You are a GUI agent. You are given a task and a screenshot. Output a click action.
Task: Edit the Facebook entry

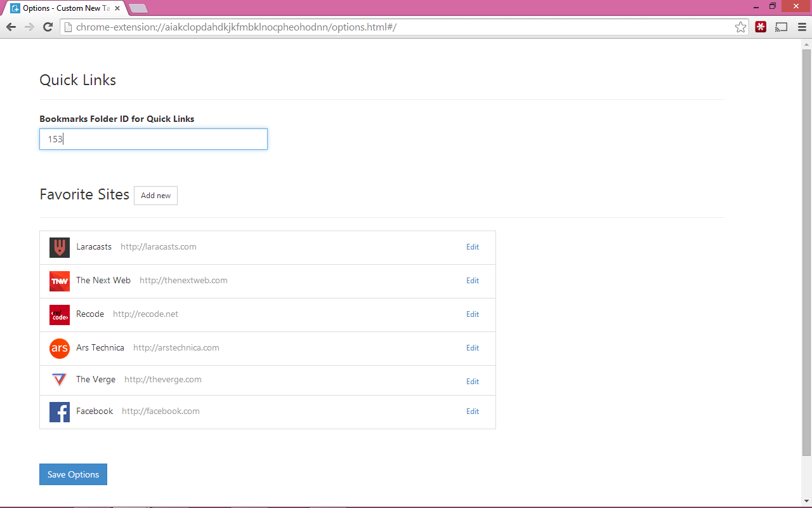tap(473, 411)
